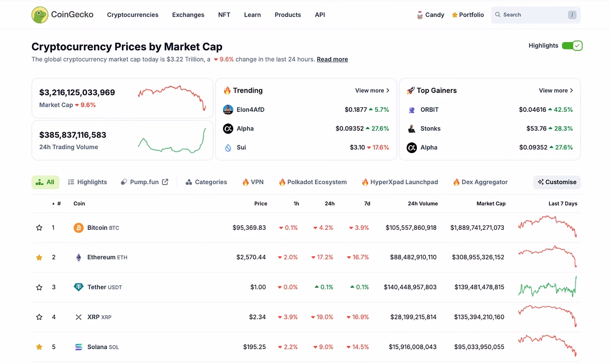Image resolution: width=610 pixels, height=364 pixels.
Task: Click the Solana coin icon
Action: 78,347
